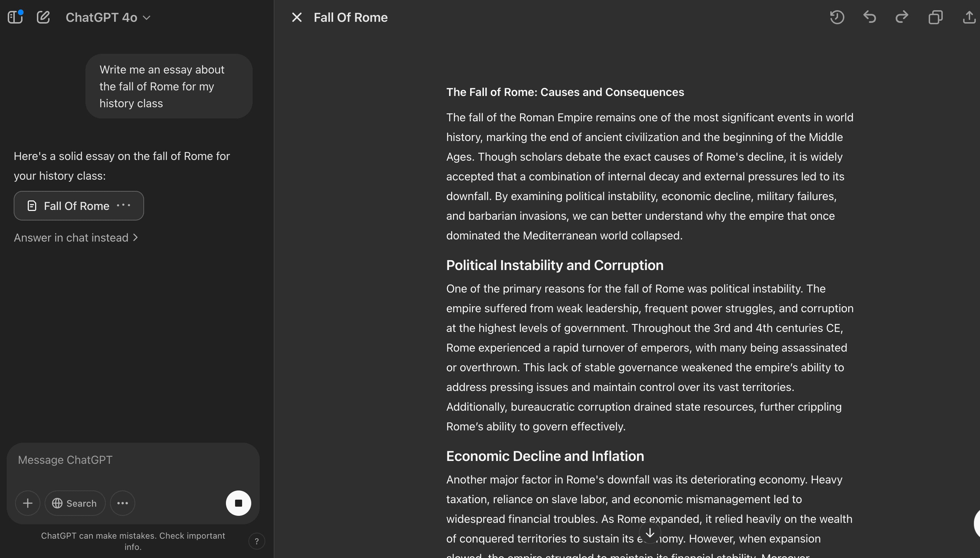Toggle the web Search option
This screenshot has width=980, height=558.
click(75, 503)
